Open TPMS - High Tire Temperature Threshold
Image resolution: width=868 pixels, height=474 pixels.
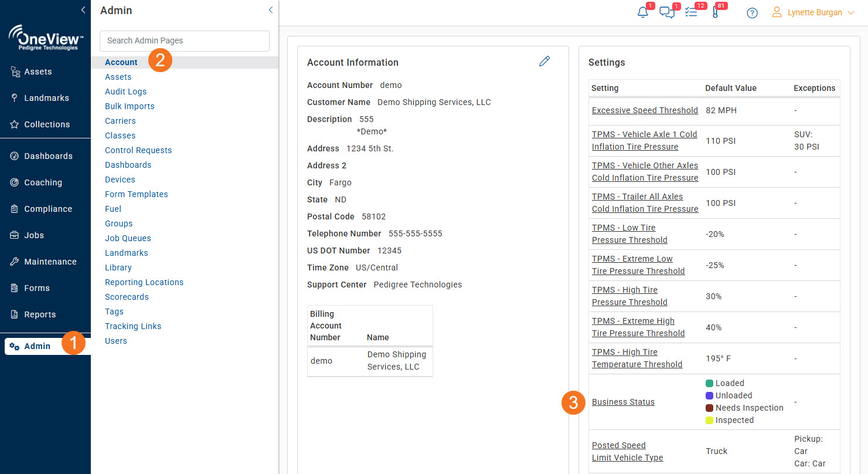coord(637,358)
